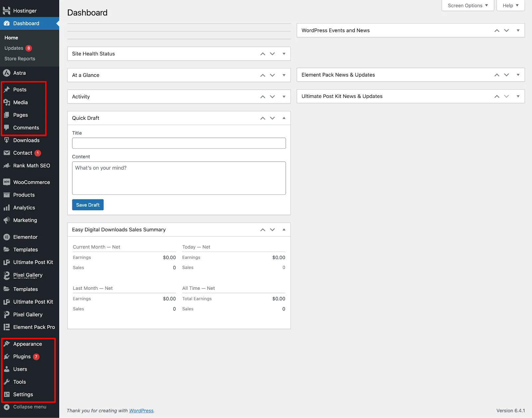Click the Appearance paintbrush icon

coord(7,344)
